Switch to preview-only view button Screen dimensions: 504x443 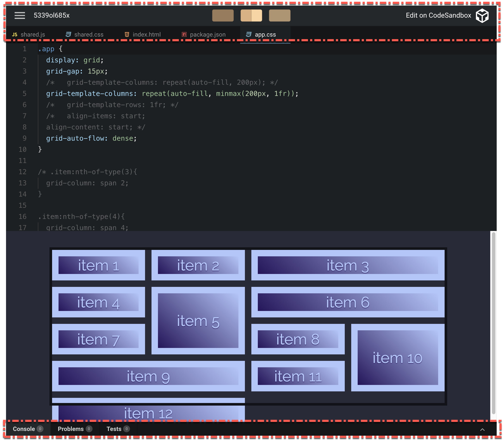(279, 15)
